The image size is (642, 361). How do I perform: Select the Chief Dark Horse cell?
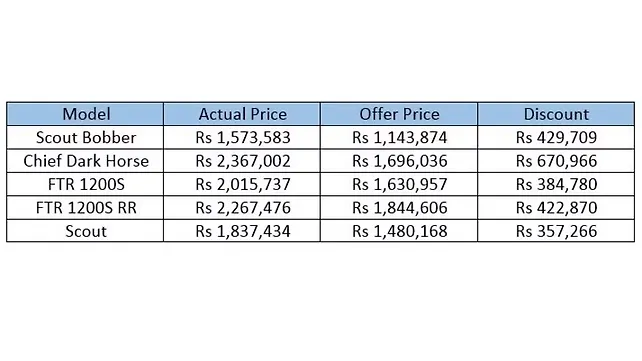click(x=85, y=161)
